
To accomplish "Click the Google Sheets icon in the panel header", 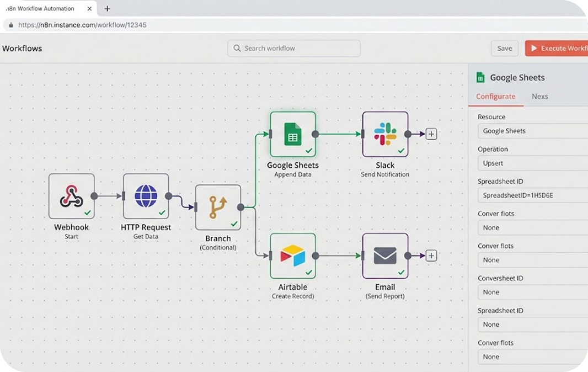I will (481, 77).
